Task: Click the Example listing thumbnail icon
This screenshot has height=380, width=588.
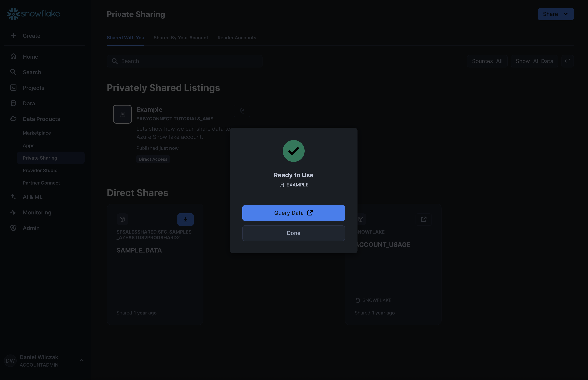Action: pyautogui.click(x=122, y=114)
